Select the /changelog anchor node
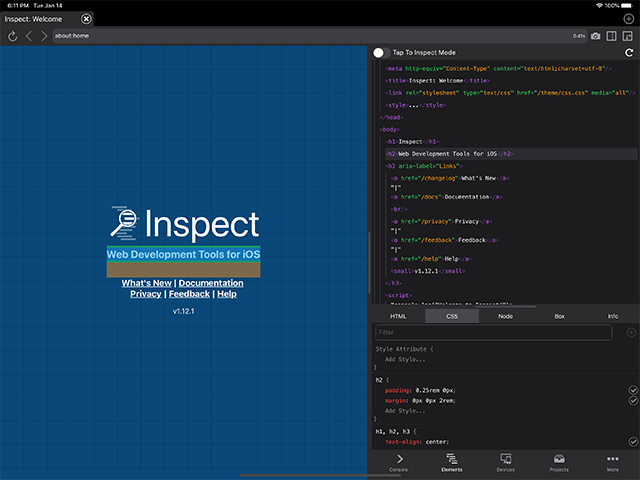Image resolution: width=640 pixels, height=480 pixels. [x=450, y=178]
